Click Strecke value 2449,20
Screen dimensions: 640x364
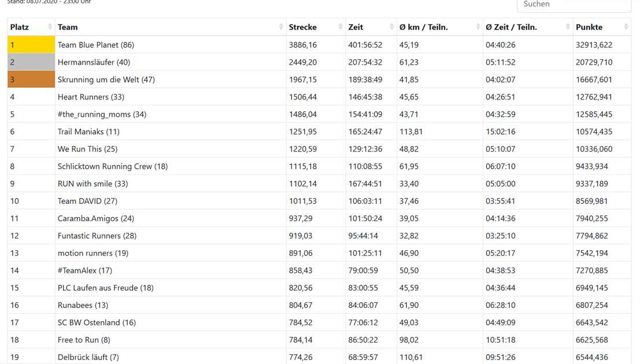[302, 62]
